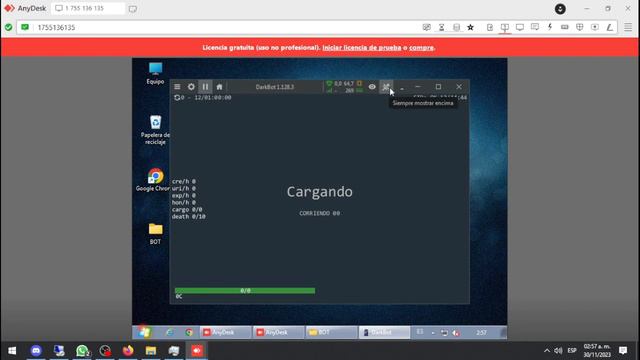Open Firefox from host taskbar
This screenshot has height=360, width=640.
[x=128, y=351]
